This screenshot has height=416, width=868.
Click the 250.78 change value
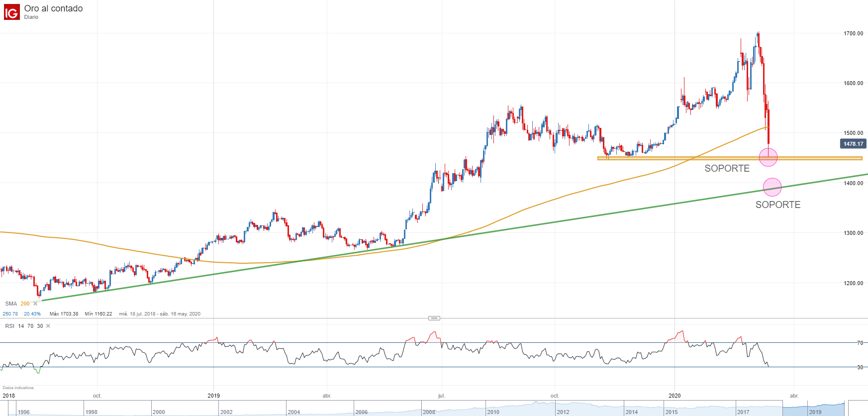pyautogui.click(x=10, y=314)
